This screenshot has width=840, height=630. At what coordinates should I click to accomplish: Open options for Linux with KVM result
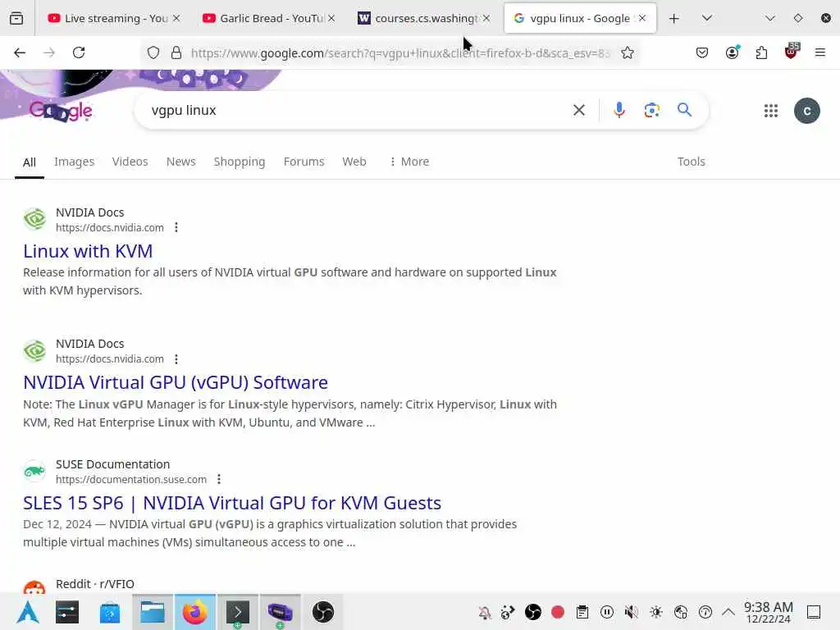pyautogui.click(x=176, y=228)
